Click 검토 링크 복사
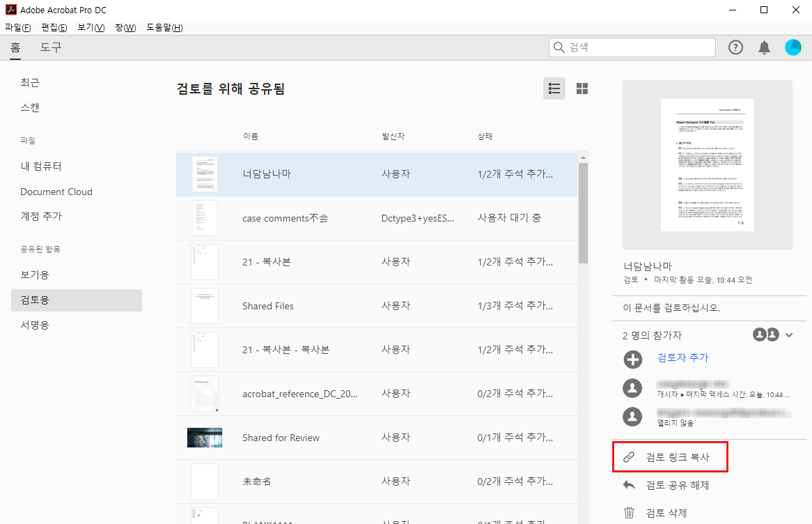812x524 pixels. tap(671, 457)
